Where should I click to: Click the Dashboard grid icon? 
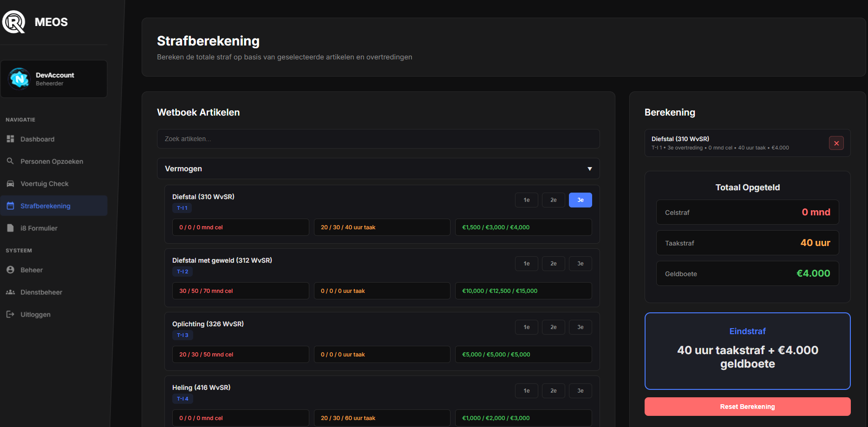(x=10, y=139)
